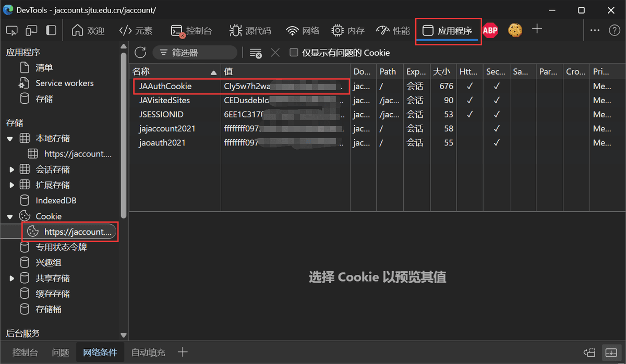The height and width of the screenshot is (364, 626).
Task: Open 缓存存储 in the sidebar
Action: (53, 294)
